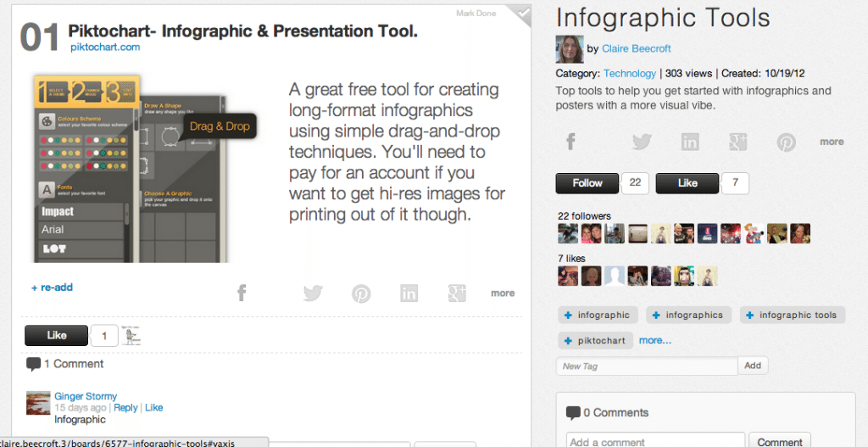Image resolution: width=868 pixels, height=447 pixels.
Task: Click the comment bubble icon beside 1 Comment
Action: pyautogui.click(x=33, y=365)
